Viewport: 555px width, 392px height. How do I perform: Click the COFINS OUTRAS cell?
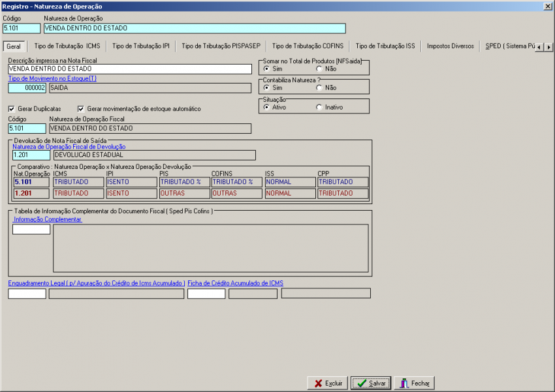coord(237,193)
